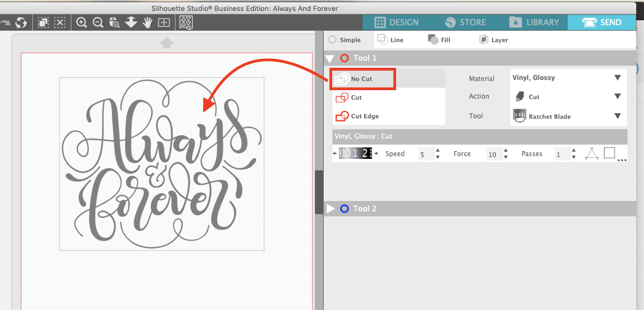644x310 pixels.
Task: Click the up arrow above the cutting mat
Action: coord(166,43)
